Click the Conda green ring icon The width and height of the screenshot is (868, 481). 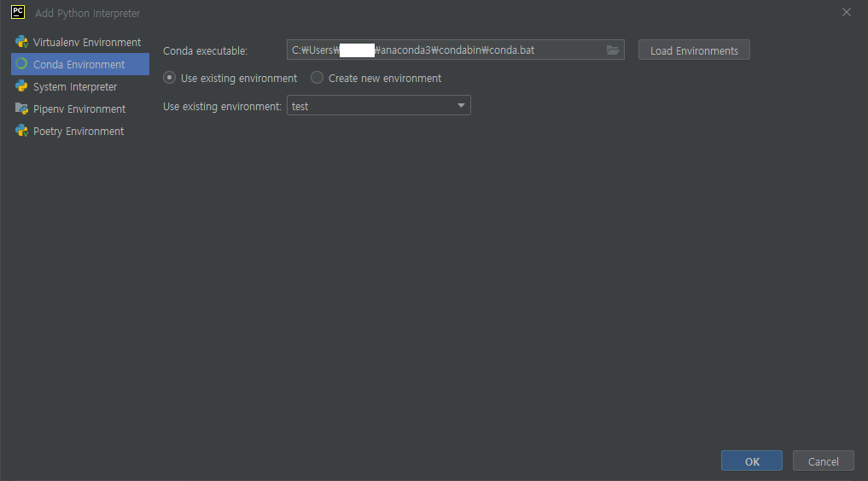(x=21, y=64)
